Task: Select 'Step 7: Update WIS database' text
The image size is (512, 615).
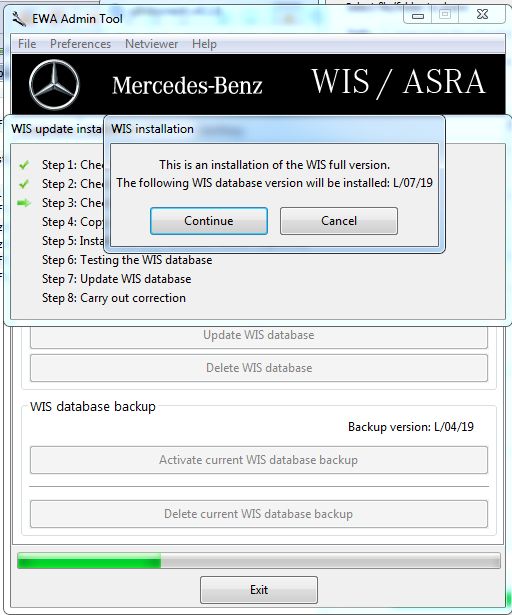Action: click(x=117, y=279)
